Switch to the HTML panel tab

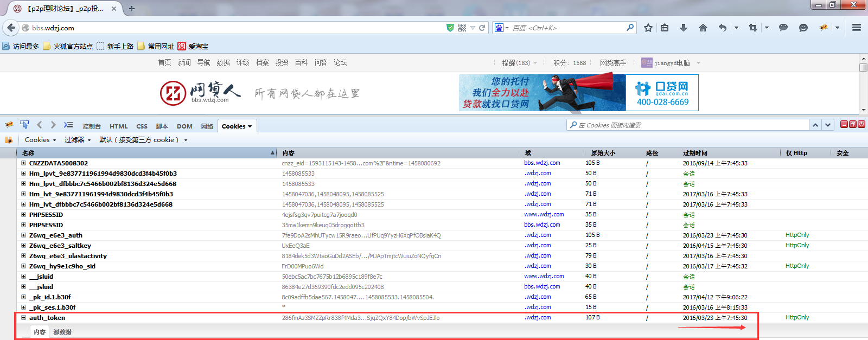(x=118, y=126)
